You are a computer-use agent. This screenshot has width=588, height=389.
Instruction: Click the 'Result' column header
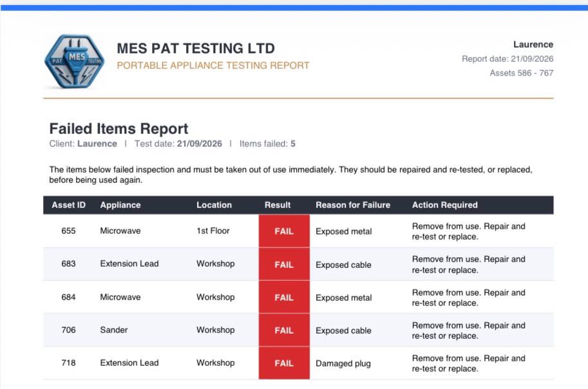tap(278, 205)
